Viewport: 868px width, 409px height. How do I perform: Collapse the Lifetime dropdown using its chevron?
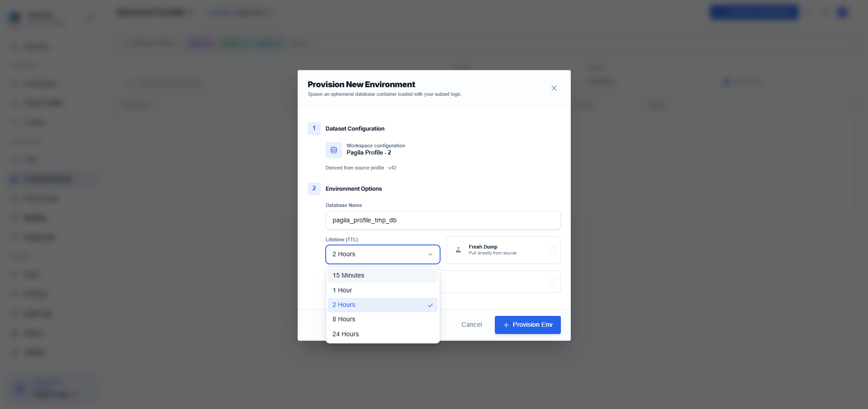(x=430, y=254)
